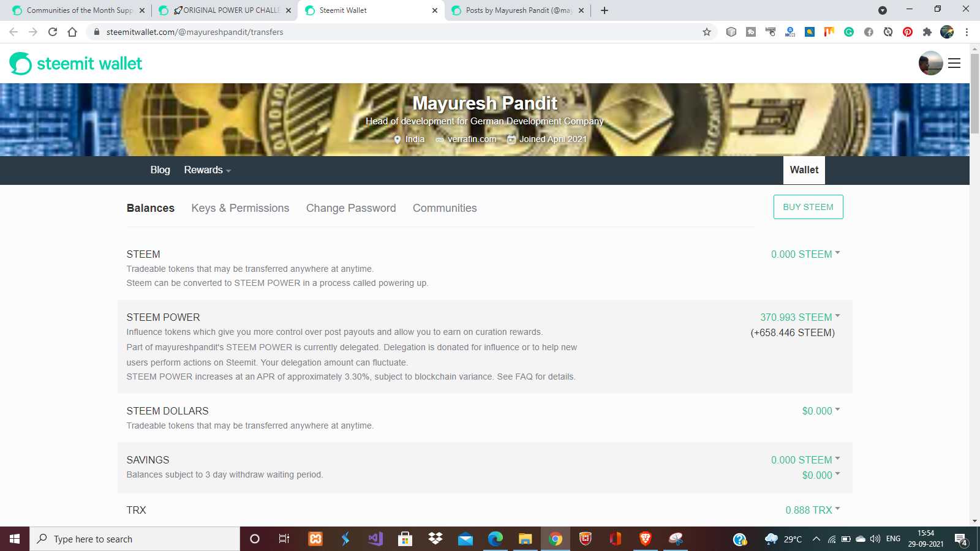The height and width of the screenshot is (551, 980).
Task: Select the Wallet tab
Action: [804, 170]
